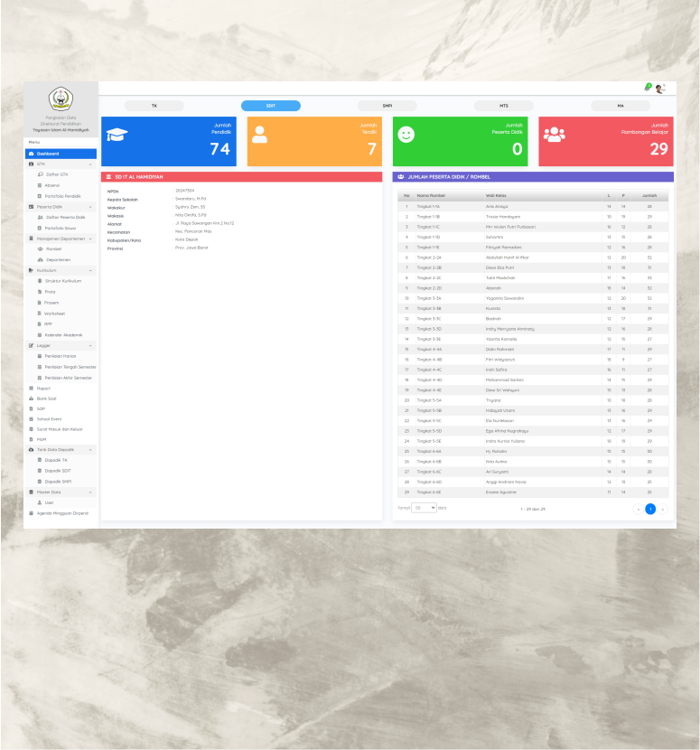
Task: Click the notification bell icon
Action: (x=647, y=88)
